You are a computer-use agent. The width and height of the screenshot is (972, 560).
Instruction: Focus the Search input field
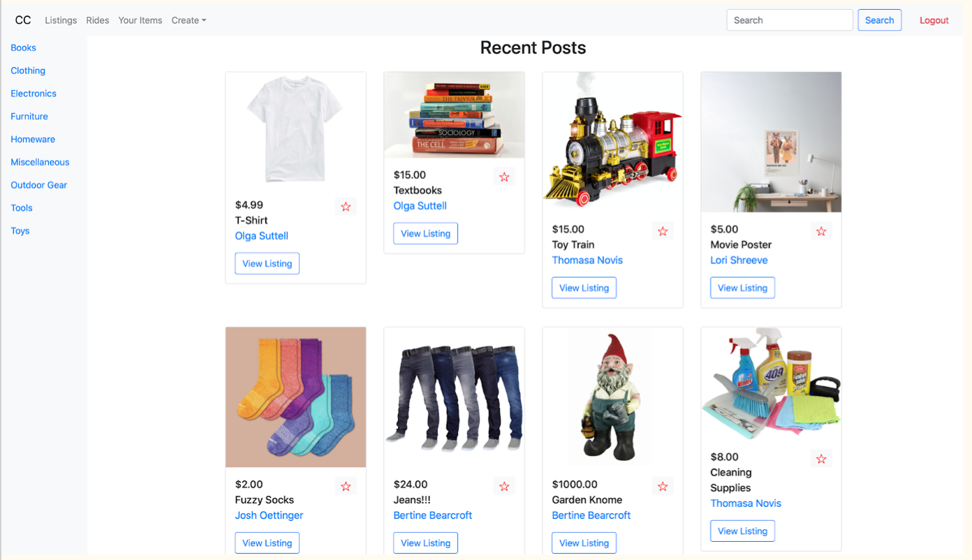click(x=790, y=20)
